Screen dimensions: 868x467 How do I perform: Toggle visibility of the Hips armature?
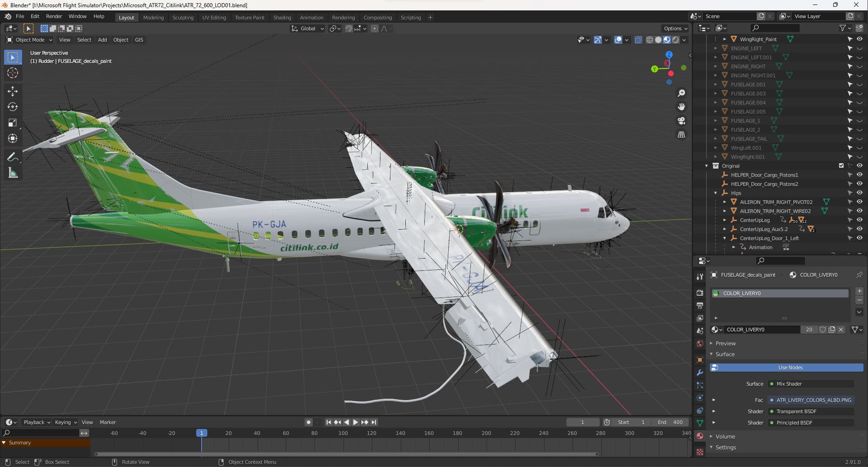(x=859, y=193)
